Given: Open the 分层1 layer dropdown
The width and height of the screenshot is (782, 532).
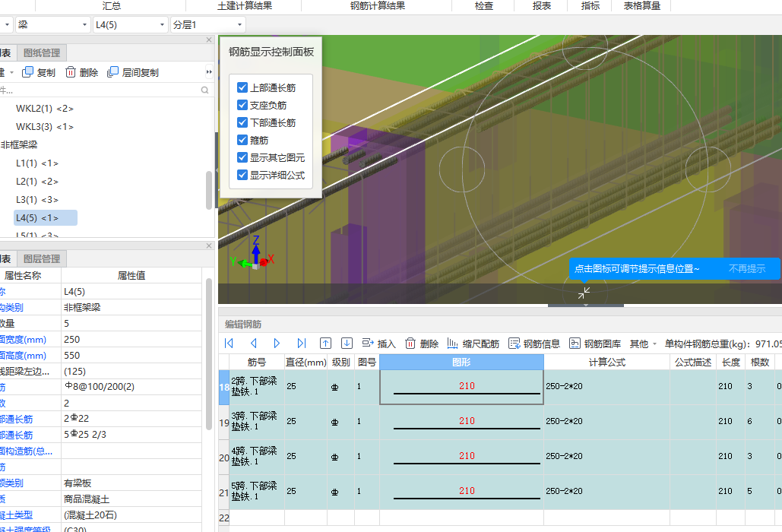Looking at the screenshot, I should [207, 24].
